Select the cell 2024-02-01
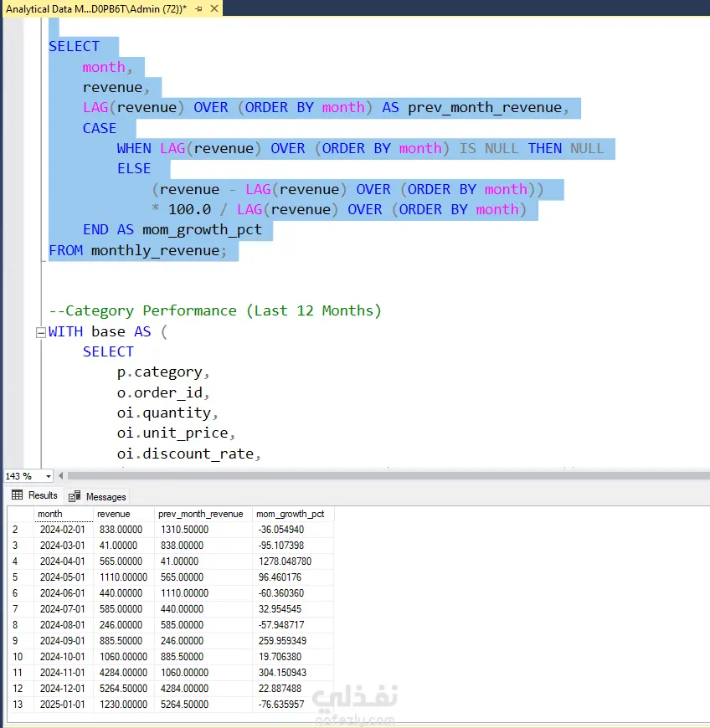 (63, 530)
